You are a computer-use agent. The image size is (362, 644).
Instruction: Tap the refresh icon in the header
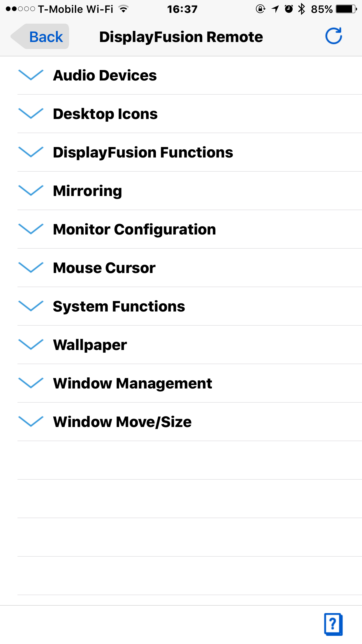coord(333,36)
